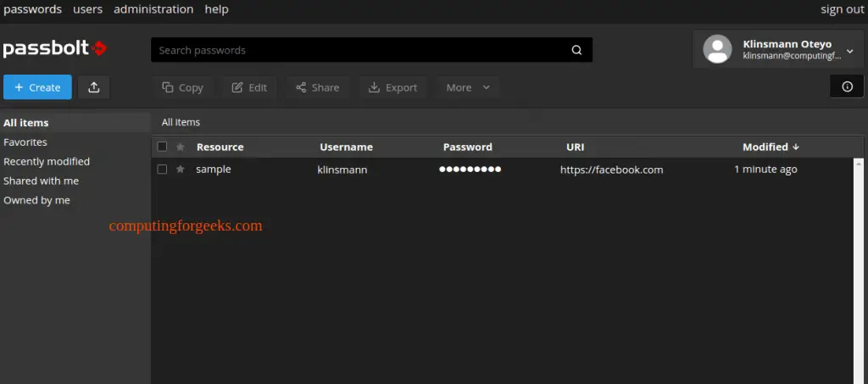Click the hidden password dots
This screenshot has width=868, height=384.
point(470,170)
